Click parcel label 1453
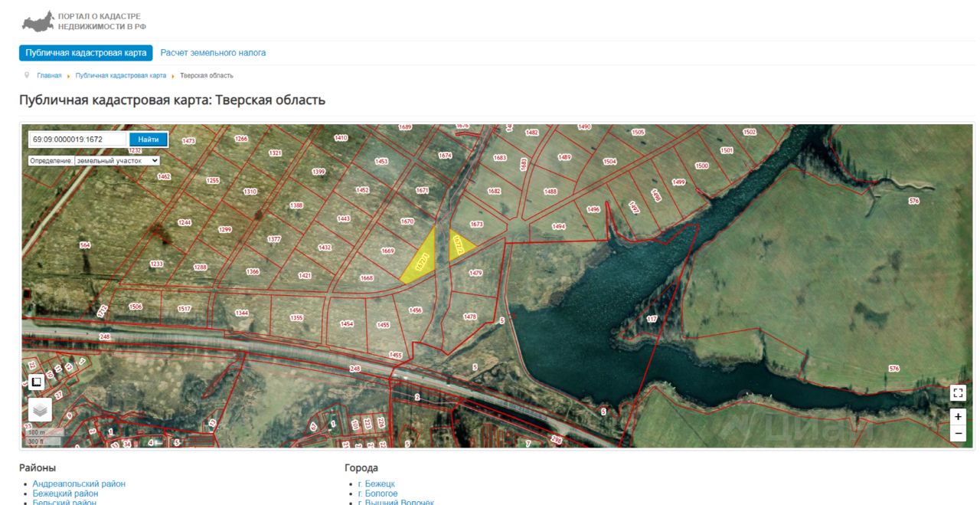Image resolution: width=980 pixels, height=505 pixels. pos(381,162)
